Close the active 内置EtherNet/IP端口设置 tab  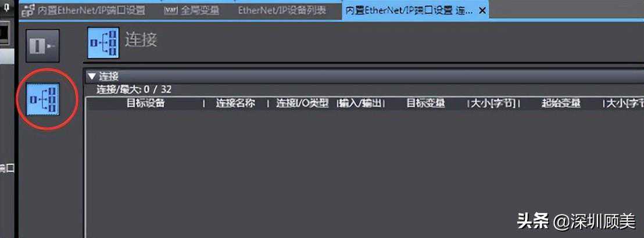point(482,10)
